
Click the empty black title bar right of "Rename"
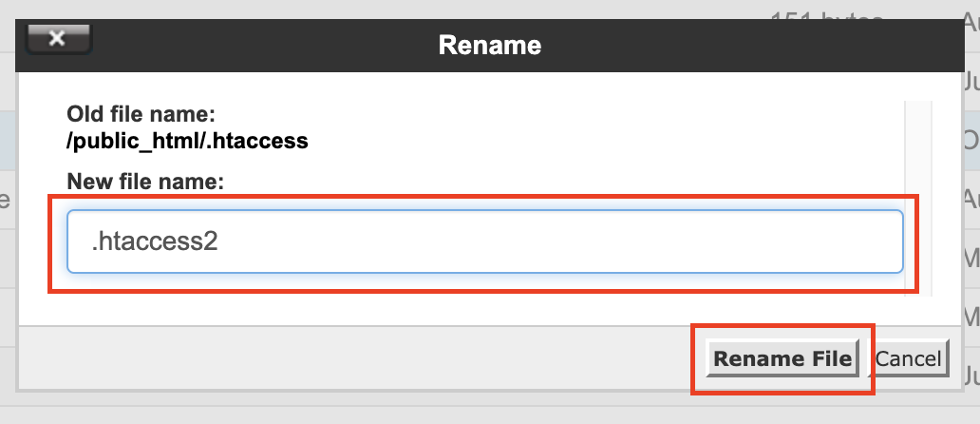click(760, 45)
